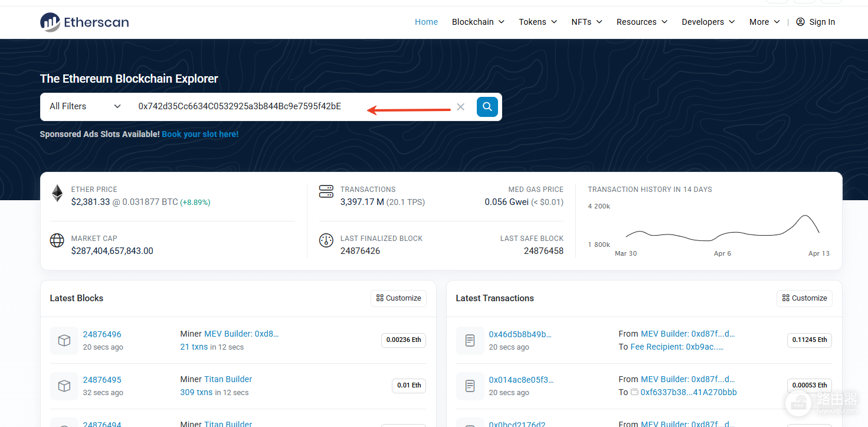Click the address search input field
Image resolution: width=868 pixels, height=427 pixels.
coord(292,106)
